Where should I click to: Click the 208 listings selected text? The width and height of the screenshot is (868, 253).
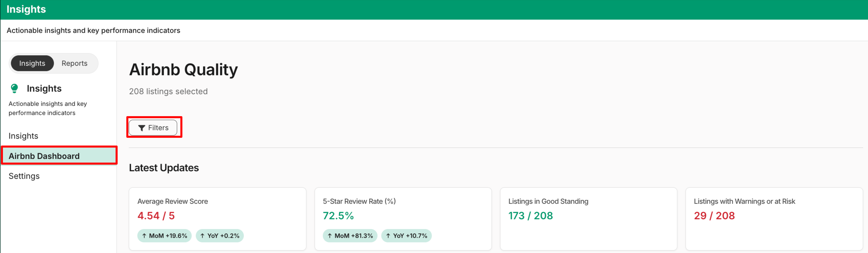168,91
